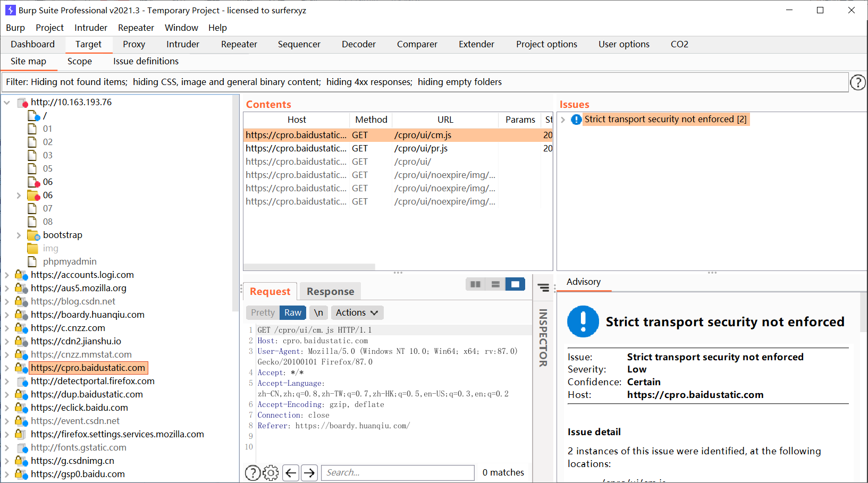
Task: Open the Help menu
Action: 217,28
